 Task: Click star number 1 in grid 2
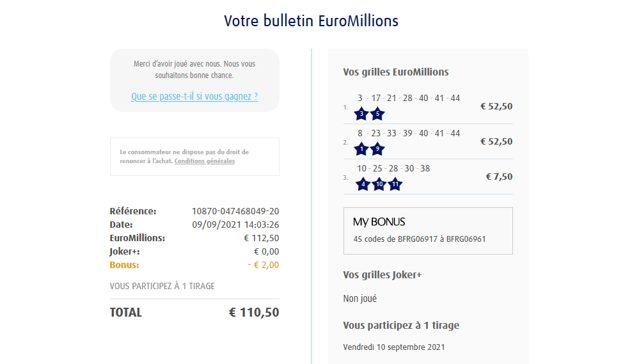click(x=362, y=150)
